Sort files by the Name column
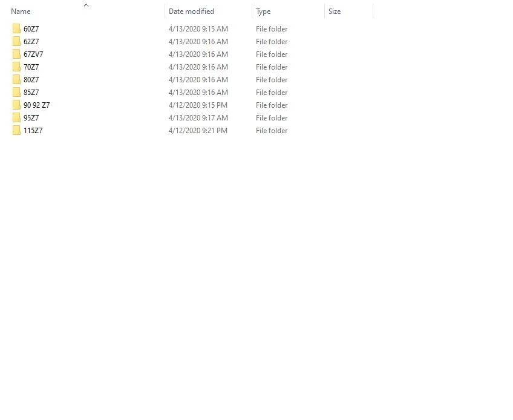This screenshot has width=513, height=420. tap(87, 11)
